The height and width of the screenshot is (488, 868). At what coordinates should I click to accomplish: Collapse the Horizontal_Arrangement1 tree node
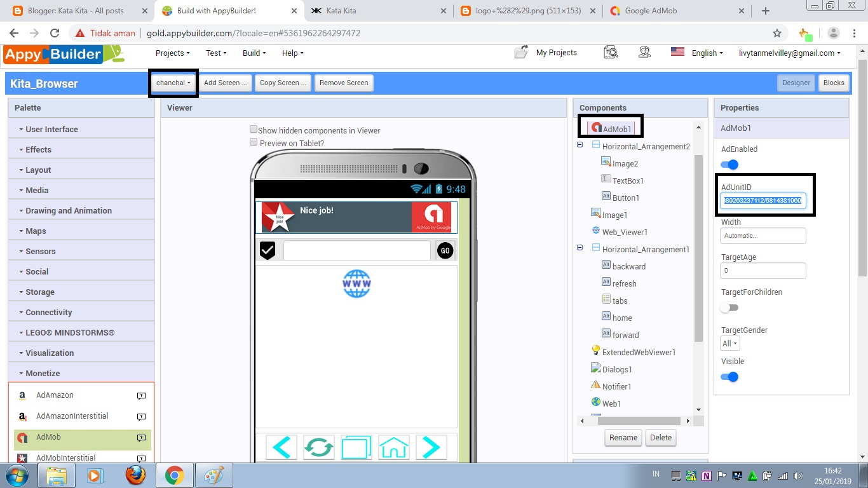[579, 248]
